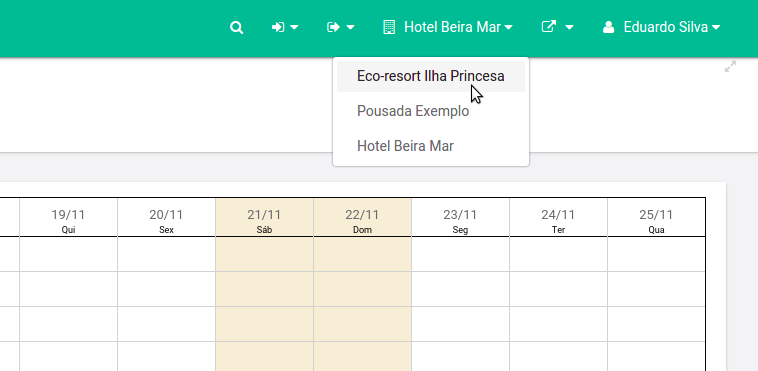758x371 pixels.
Task: Expand the caret beside external link icon
Action: click(569, 28)
